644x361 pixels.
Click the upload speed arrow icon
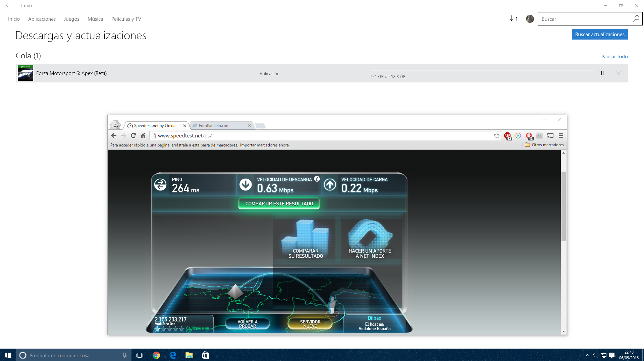tap(330, 184)
